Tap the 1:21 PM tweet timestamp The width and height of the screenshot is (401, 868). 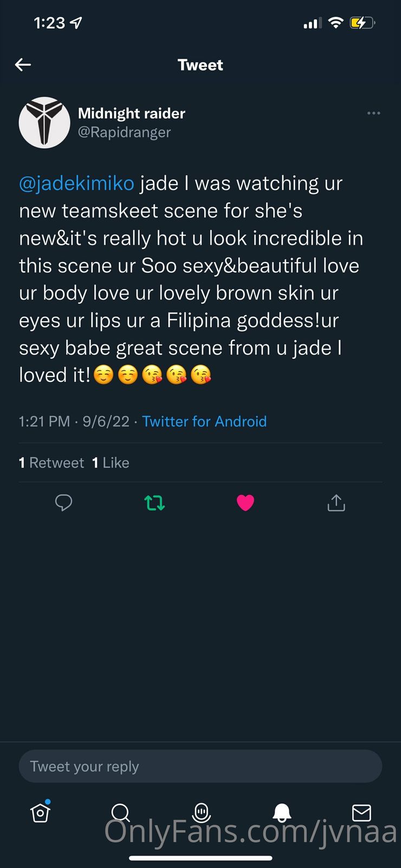(x=44, y=422)
